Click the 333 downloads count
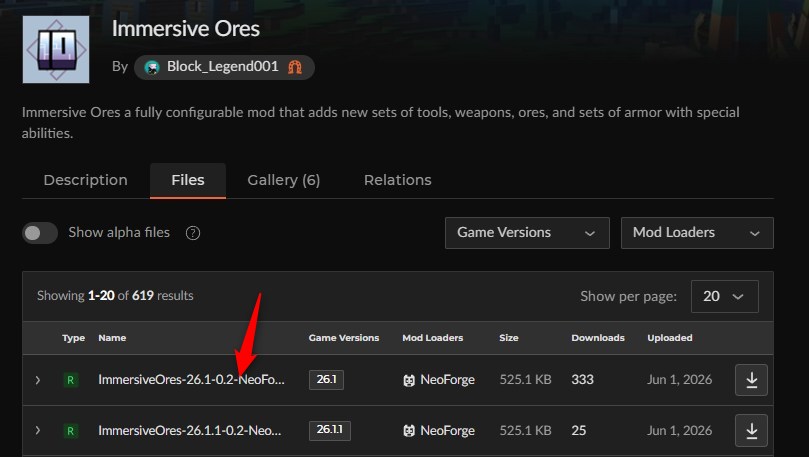809x457 pixels. [583, 380]
